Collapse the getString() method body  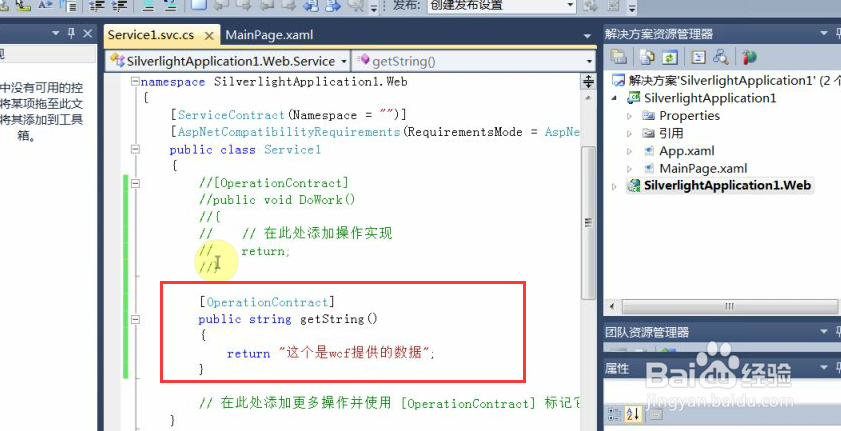(135, 319)
